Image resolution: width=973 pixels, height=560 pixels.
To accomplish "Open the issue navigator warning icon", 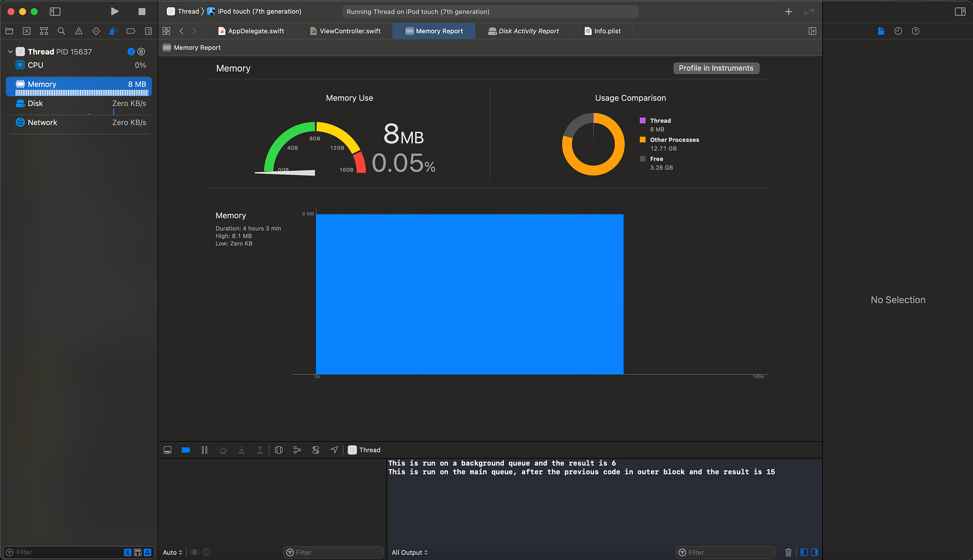I will click(79, 31).
